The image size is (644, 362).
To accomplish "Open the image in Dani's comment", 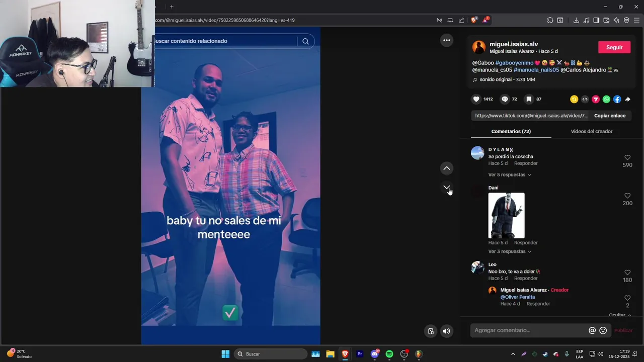I will tap(506, 215).
